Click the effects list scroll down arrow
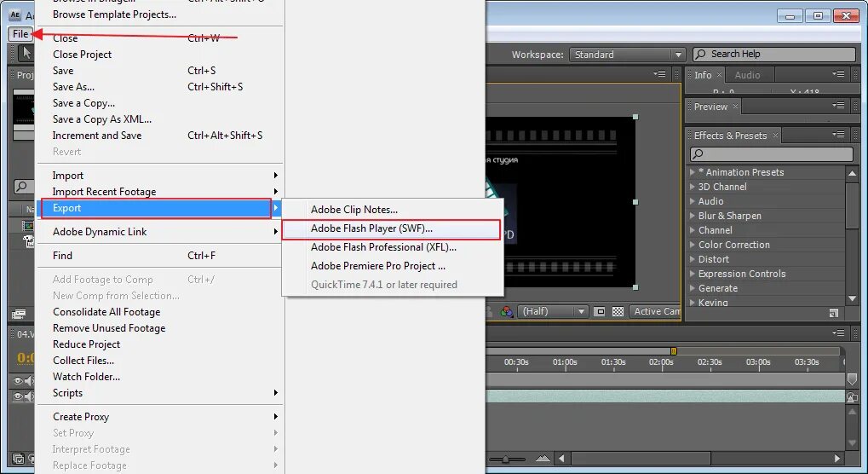This screenshot has height=474, width=868. (x=852, y=299)
